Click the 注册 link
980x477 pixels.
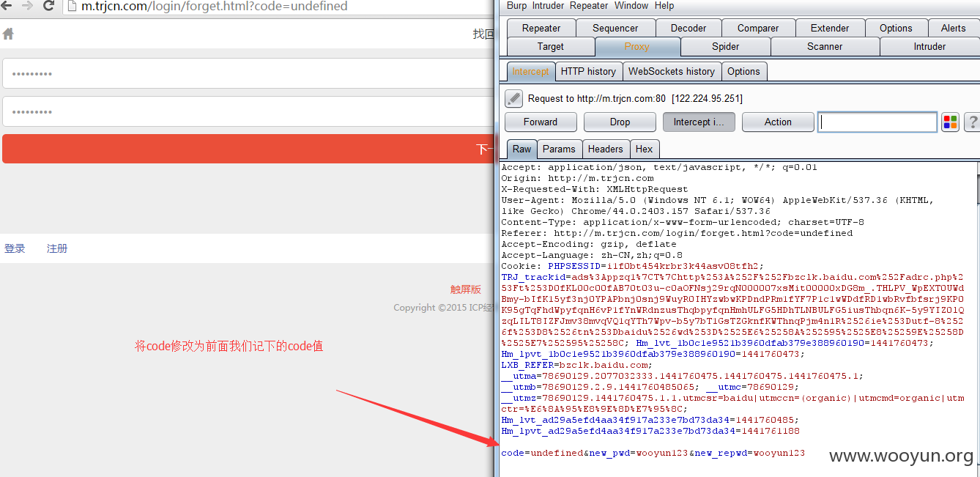click(57, 248)
